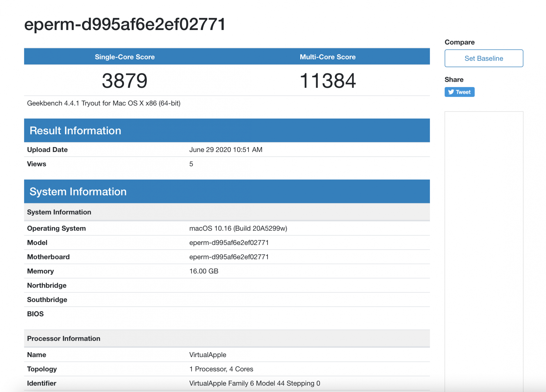Click the VirtualApple processor name
Screen dimensions: 546x392
pyautogui.click(x=207, y=355)
